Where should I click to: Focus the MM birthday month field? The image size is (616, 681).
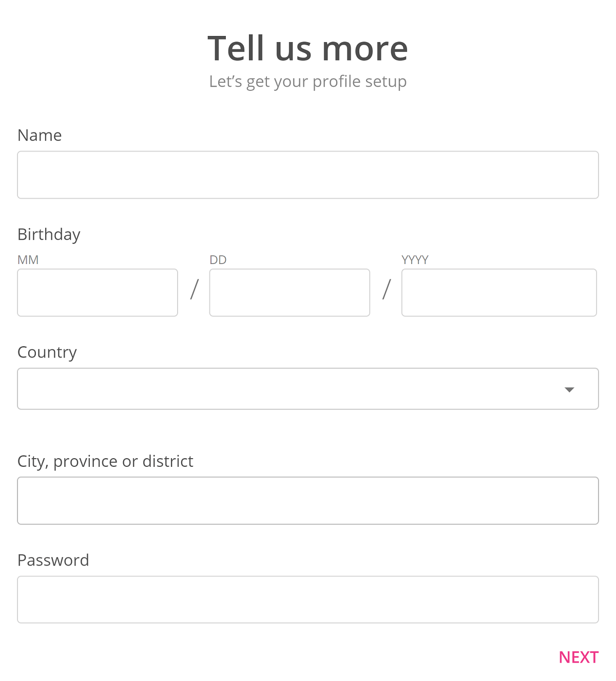[x=98, y=293]
